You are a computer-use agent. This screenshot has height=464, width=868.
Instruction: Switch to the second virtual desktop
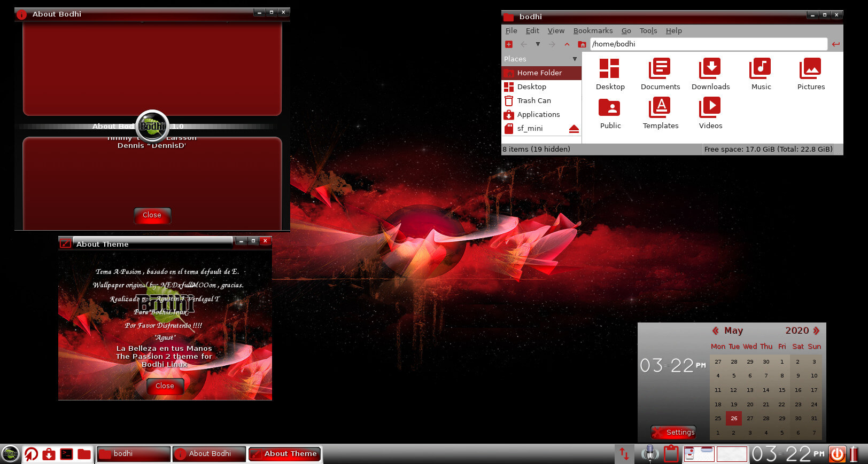(732, 454)
